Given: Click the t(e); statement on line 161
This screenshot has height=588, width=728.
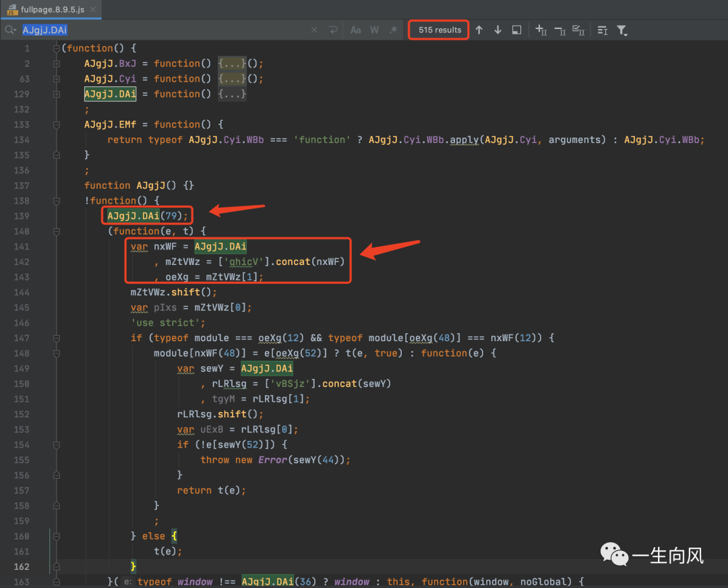Looking at the screenshot, I should pos(168,552).
